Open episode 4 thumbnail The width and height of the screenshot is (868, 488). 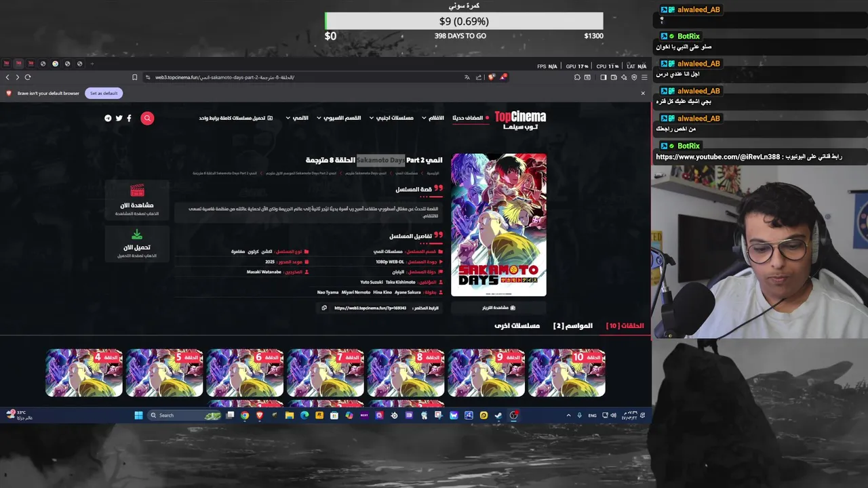pyautogui.click(x=84, y=373)
